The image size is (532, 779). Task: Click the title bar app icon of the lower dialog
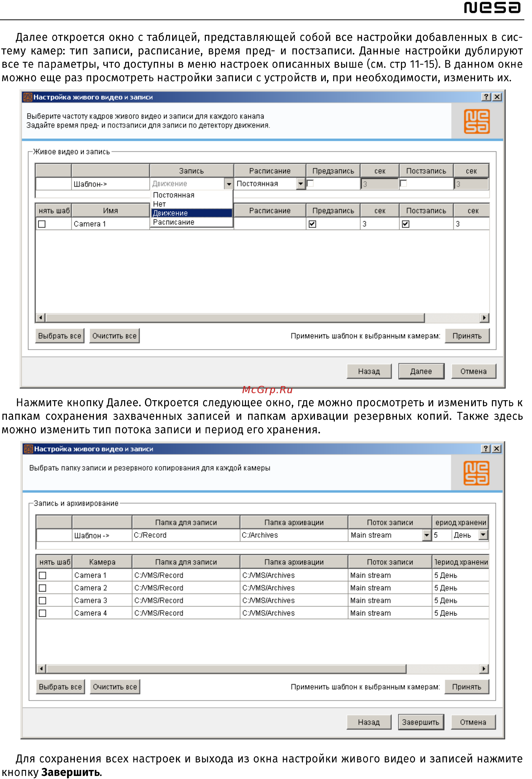28,449
